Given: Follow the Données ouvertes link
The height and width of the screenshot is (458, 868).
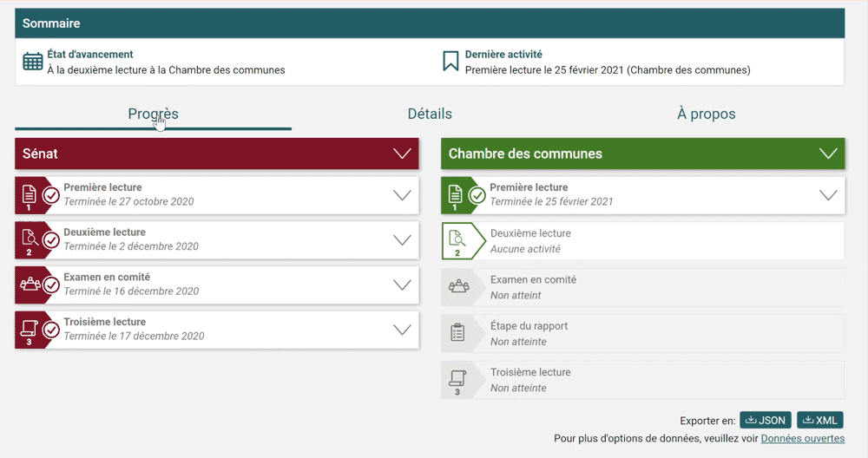Looking at the screenshot, I should coord(802,439).
